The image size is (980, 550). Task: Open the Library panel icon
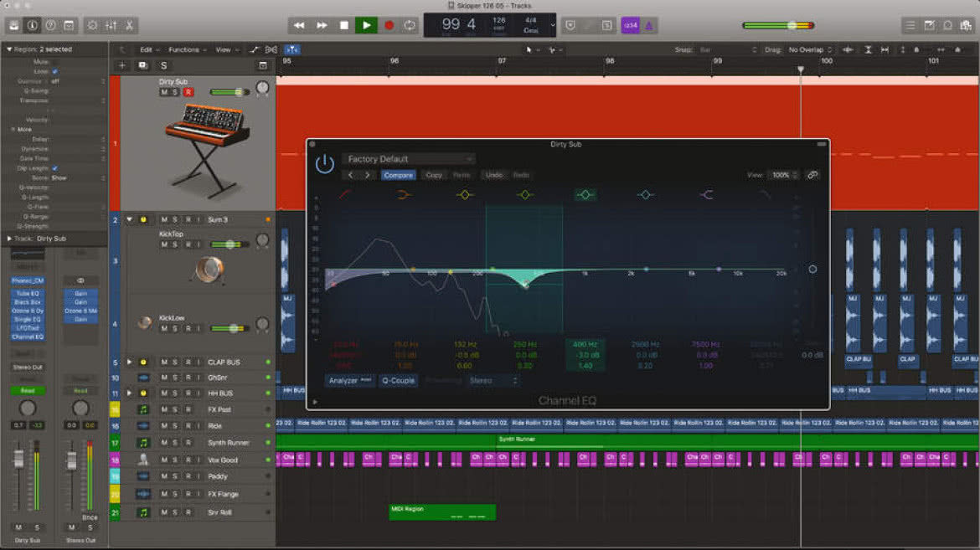pos(13,26)
